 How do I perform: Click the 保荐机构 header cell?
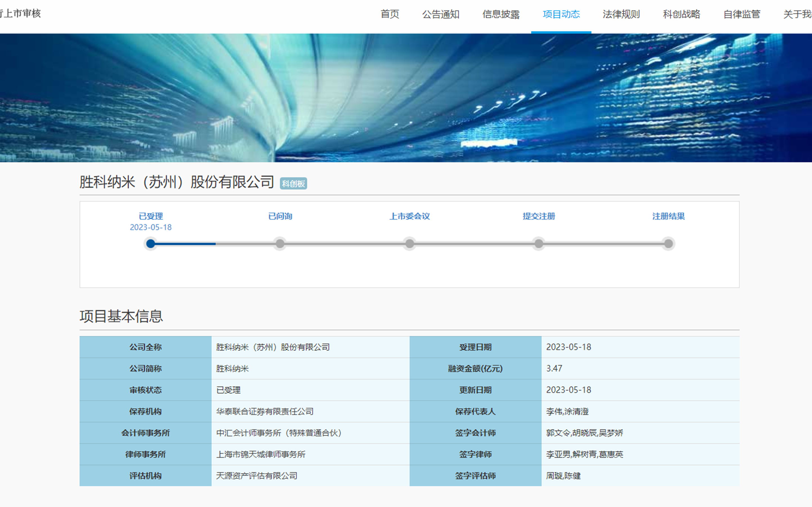146,412
